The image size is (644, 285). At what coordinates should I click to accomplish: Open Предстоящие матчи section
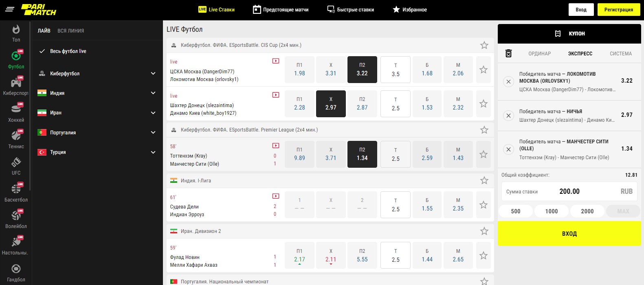coord(281,10)
